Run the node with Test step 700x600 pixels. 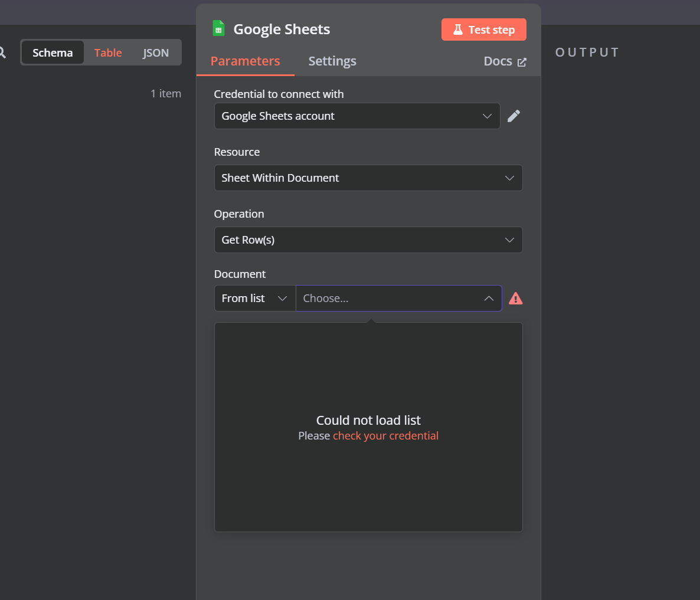(x=484, y=29)
